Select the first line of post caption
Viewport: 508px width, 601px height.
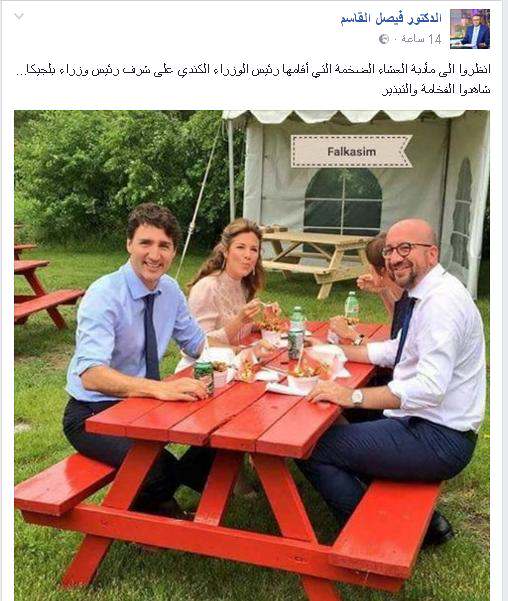tap(253, 70)
